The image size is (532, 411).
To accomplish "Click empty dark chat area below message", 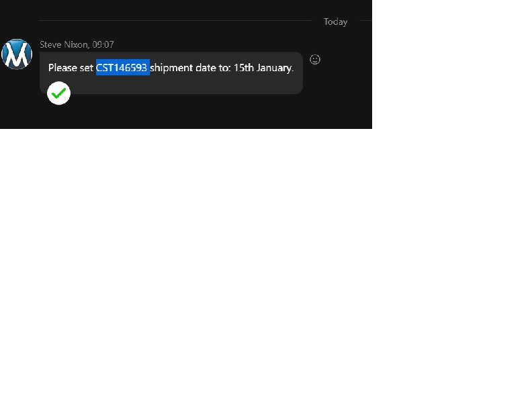I will pos(186,116).
